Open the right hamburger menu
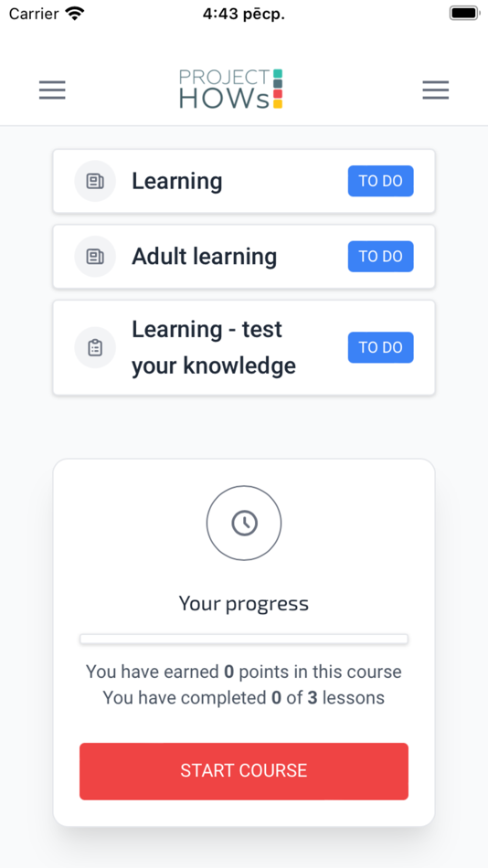 pos(435,90)
